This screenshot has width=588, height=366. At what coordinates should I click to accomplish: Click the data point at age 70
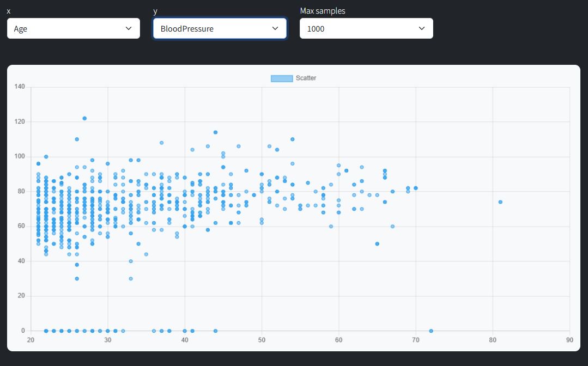tap(416, 188)
